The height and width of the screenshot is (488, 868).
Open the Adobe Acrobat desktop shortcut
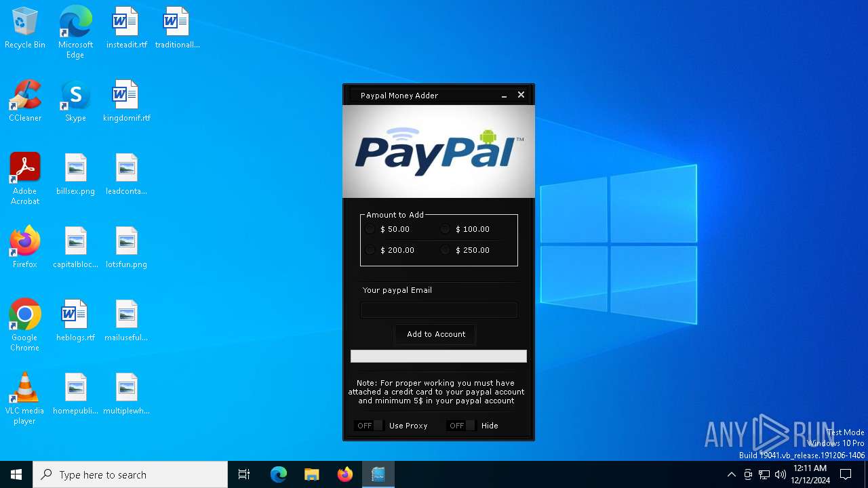pyautogui.click(x=25, y=179)
